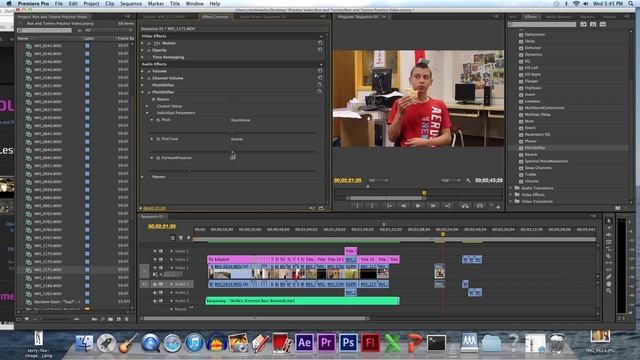Click the Extract button in Program monitor
Screen dimensions: 640x360
click(x=480, y=206)
